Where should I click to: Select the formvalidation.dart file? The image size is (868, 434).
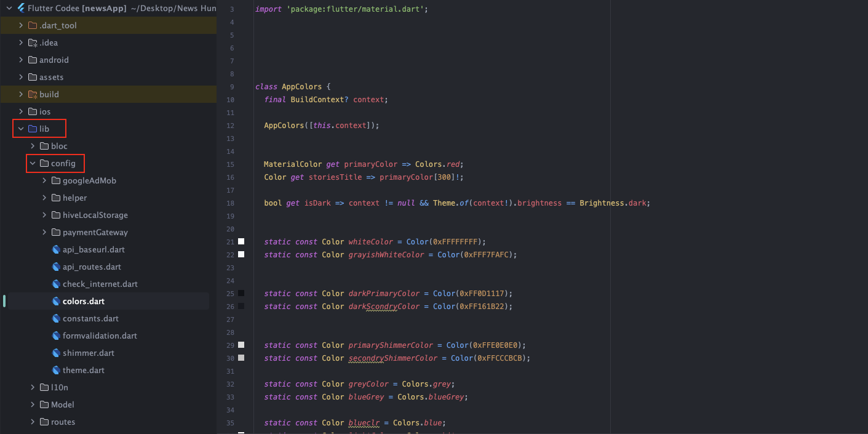[100, 336]
